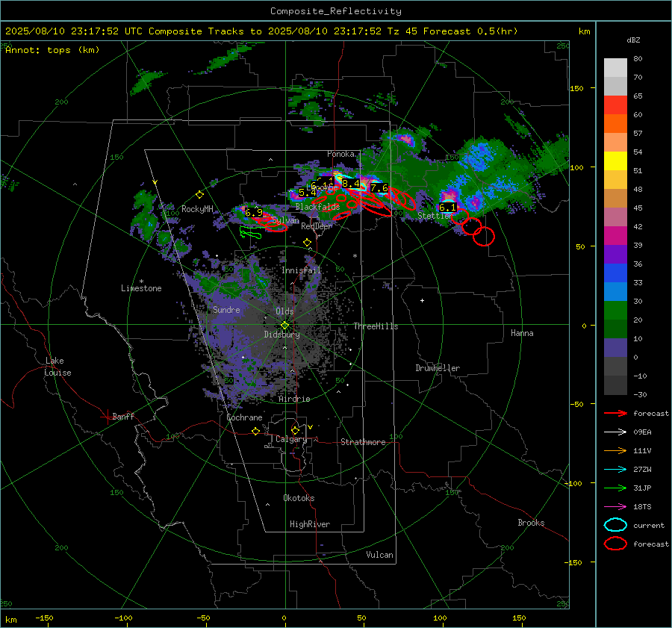This screenshot has width=672, height=628.
Task: Click the red forecast ellipse legend icon
Action: click(x=615, y=544)
